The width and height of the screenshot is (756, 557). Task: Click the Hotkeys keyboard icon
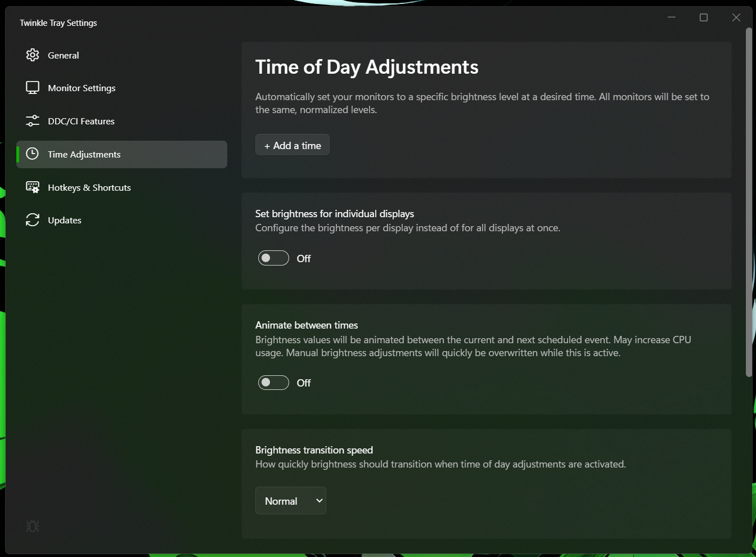(x=33, y=187)
